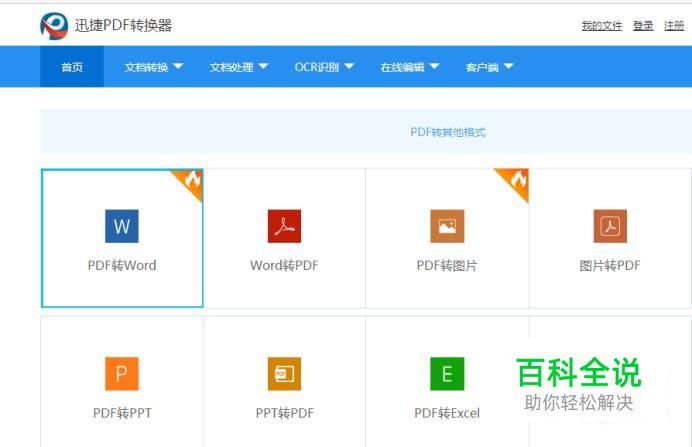
Task: Open the PDF转Word blue W icon
Action: [122, 226]
